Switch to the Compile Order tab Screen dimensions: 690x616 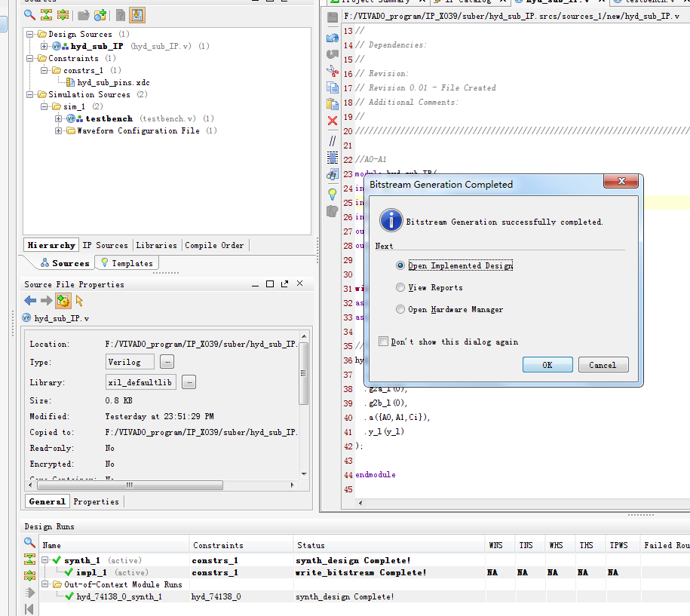point(214,245)
